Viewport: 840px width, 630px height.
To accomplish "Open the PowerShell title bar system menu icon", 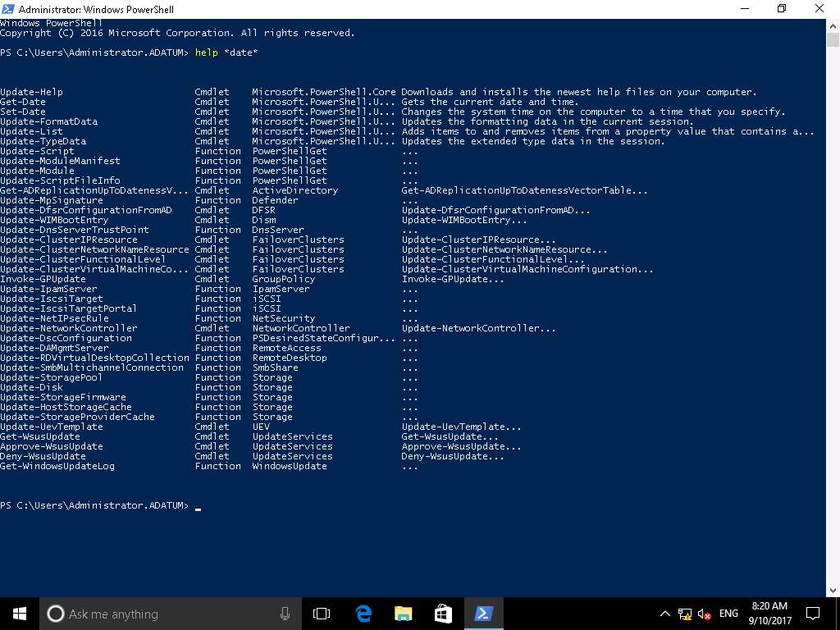I will (x=9, y=9).
